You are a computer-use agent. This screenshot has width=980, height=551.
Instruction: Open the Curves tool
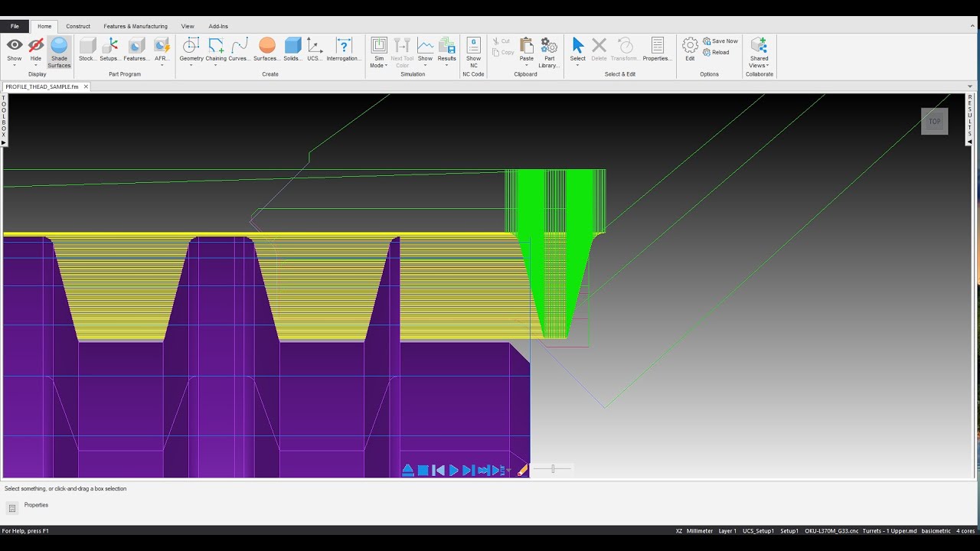tap(240, 50)
